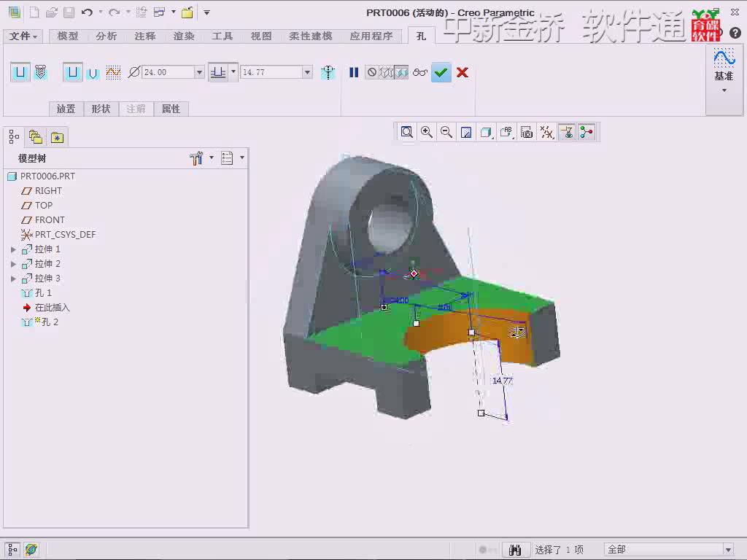Click the zoom in magnifier icon
Image resolution: width=747 pixels, height=560 pixels.
point(426,133)
